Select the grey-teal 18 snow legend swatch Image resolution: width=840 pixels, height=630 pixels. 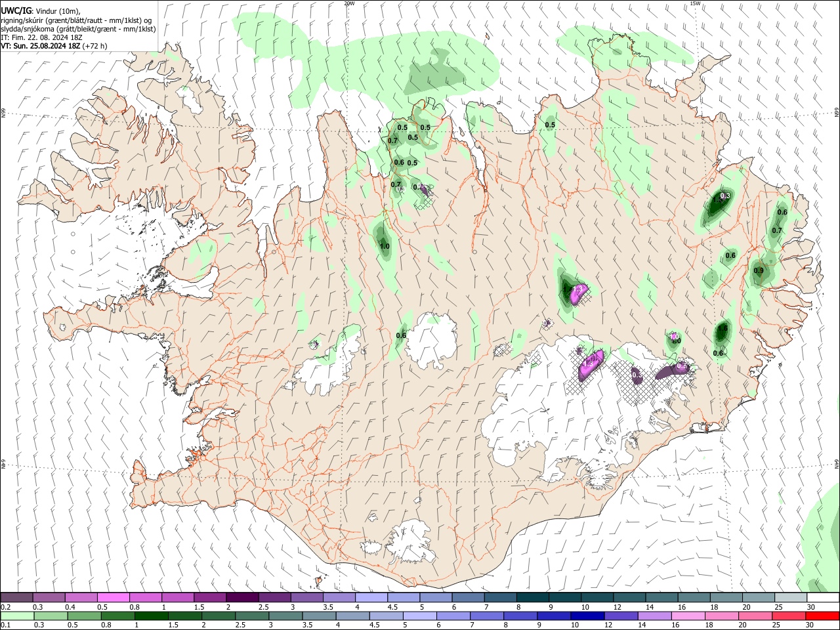click(726, 598)
